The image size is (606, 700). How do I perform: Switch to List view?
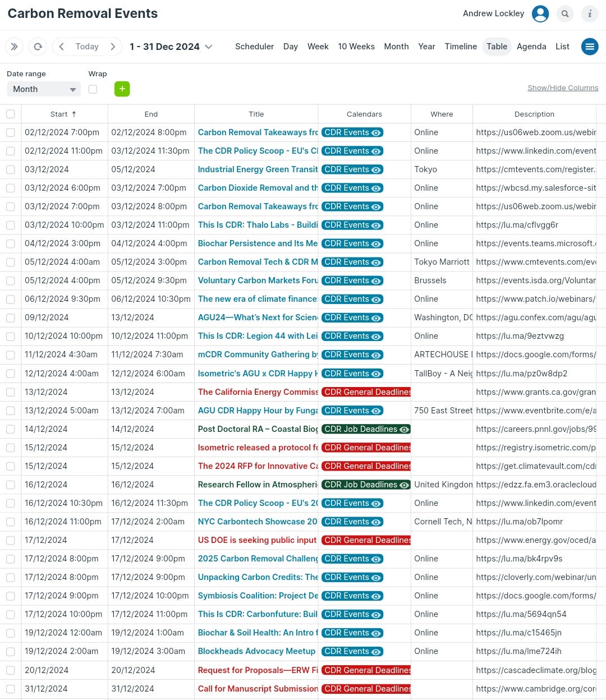[562, 47]
